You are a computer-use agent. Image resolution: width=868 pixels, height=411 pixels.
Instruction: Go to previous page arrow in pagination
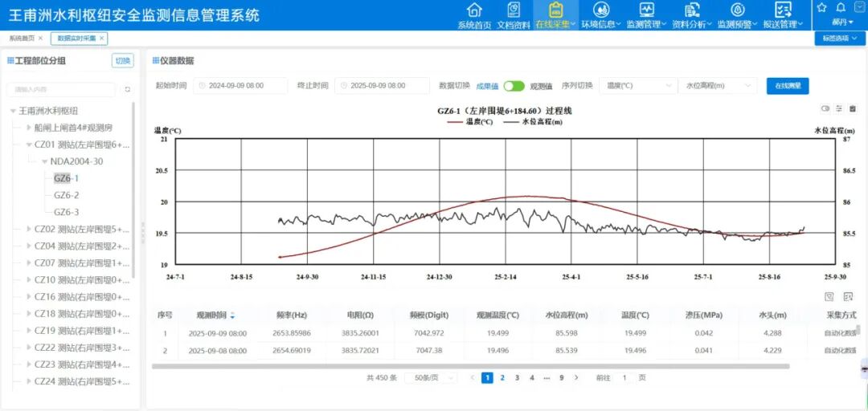click(x=473, y=378)
